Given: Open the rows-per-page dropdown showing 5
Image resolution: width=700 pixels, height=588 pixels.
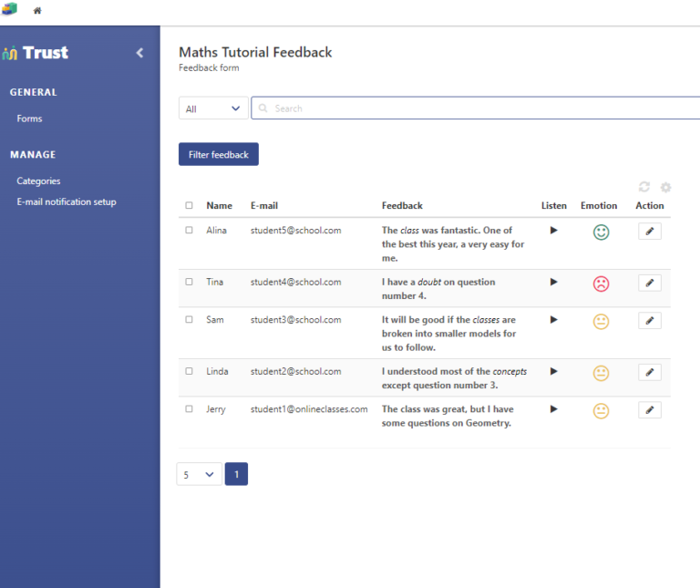Looking at the screenshot, I should tap(199, 474).
